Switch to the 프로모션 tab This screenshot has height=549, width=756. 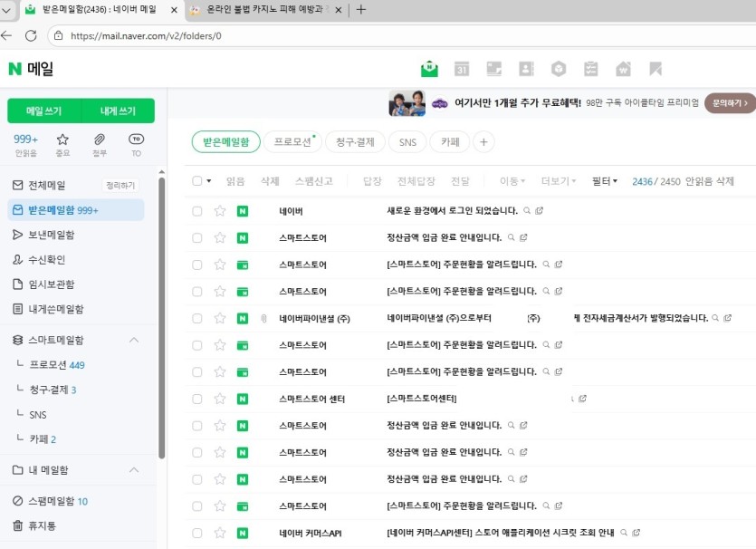pyautogui.click(x=292, y=142)
